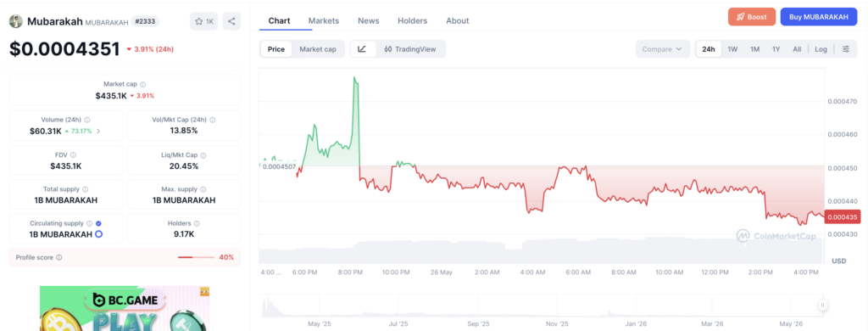Image resolution: width=868 pixels, height=331 pixels.
Task: Click the $0.0004351 price heading
Action: 64,48
